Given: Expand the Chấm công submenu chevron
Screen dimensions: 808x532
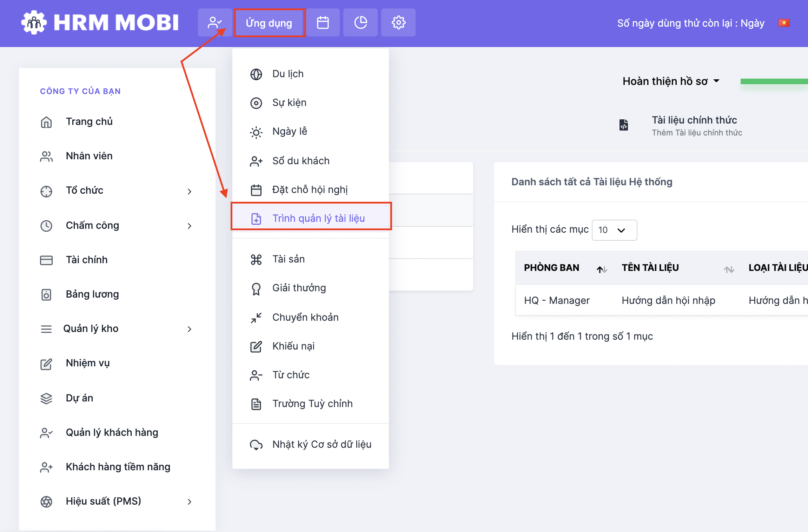Looking at the screenshot, I should click(x=190, y=226).
